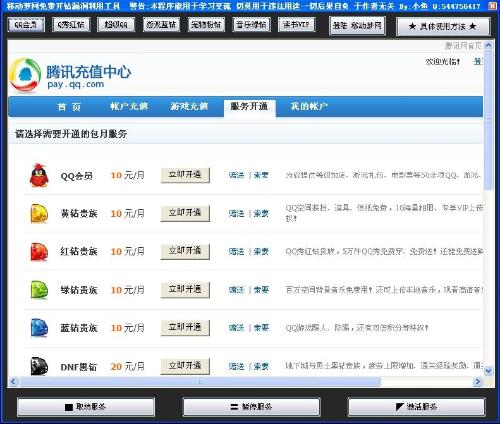Select the 读书VIP toolbar button

point(296,25)
